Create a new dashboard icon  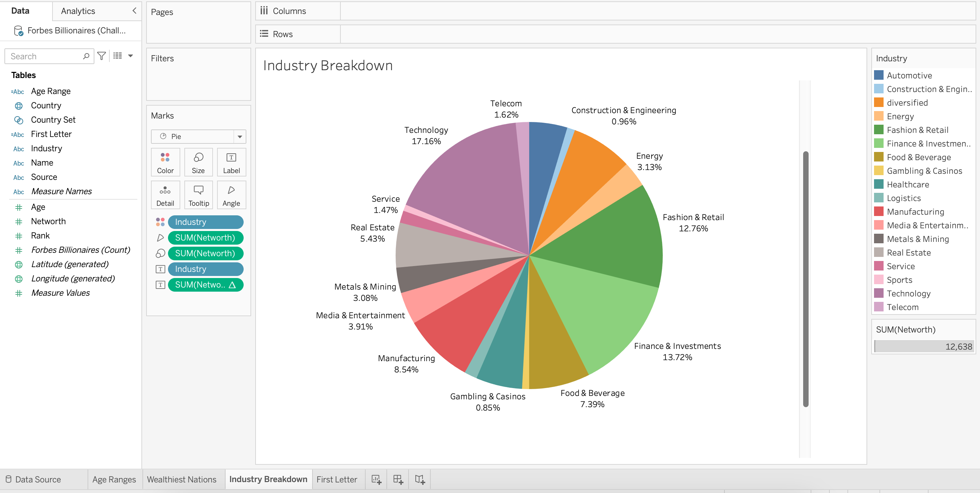coord(398,479)
